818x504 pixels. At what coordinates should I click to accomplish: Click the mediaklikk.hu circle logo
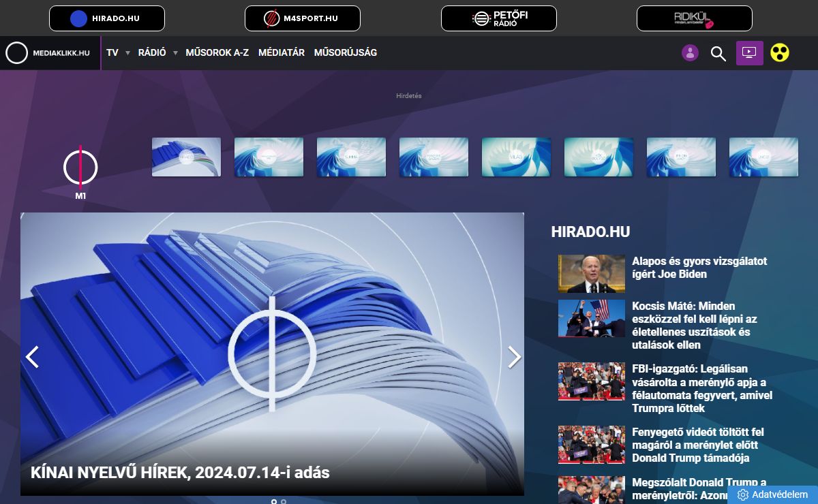(17, 53)
